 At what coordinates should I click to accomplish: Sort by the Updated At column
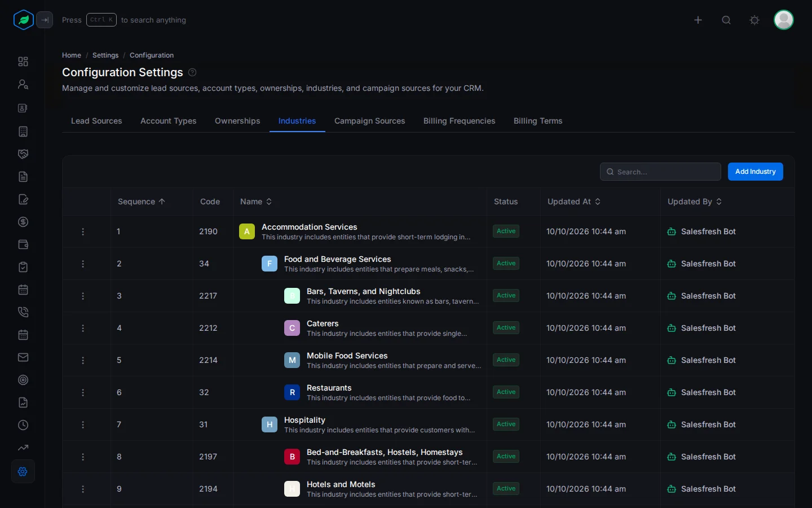click(574, 202)
